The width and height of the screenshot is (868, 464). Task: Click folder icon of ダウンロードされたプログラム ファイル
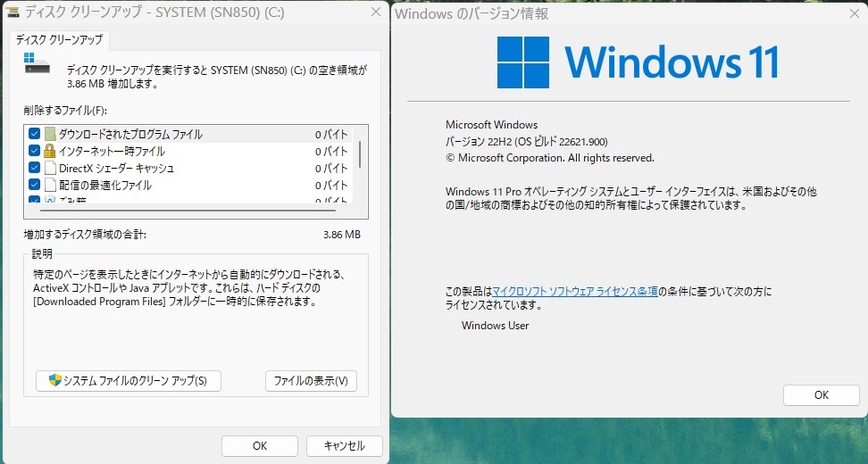[x=50, y=134]
